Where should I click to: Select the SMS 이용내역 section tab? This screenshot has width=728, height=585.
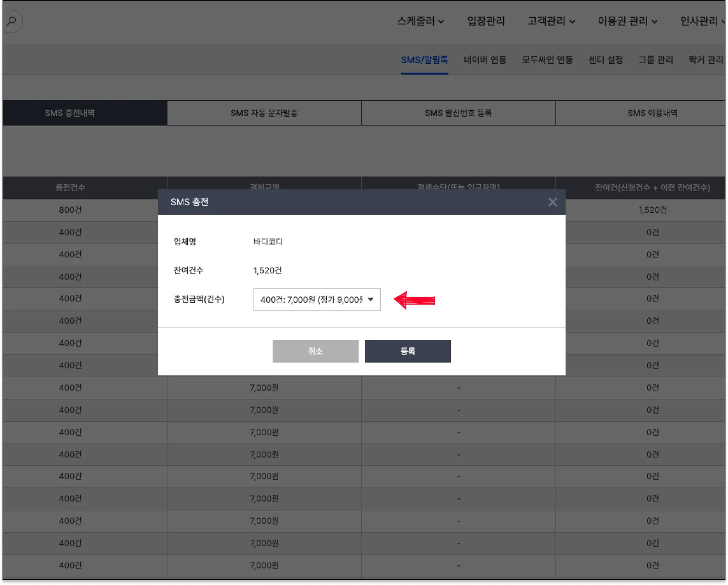click(652, 113)
